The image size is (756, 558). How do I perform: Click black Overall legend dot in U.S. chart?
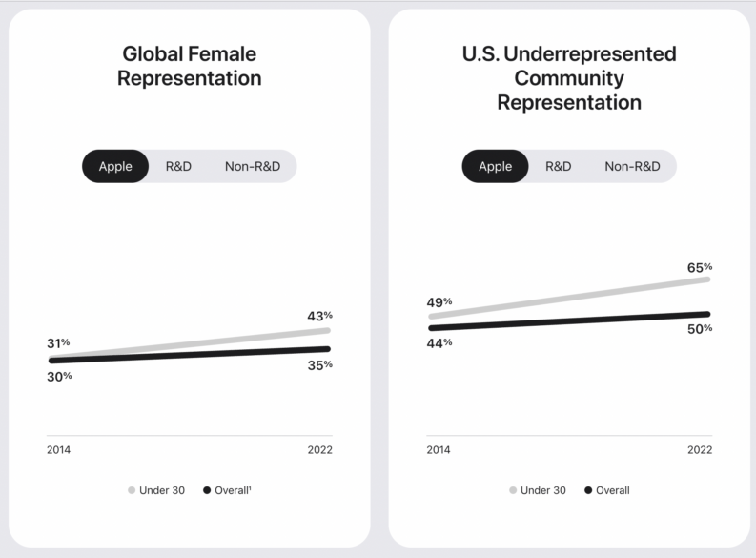[588, 490]
